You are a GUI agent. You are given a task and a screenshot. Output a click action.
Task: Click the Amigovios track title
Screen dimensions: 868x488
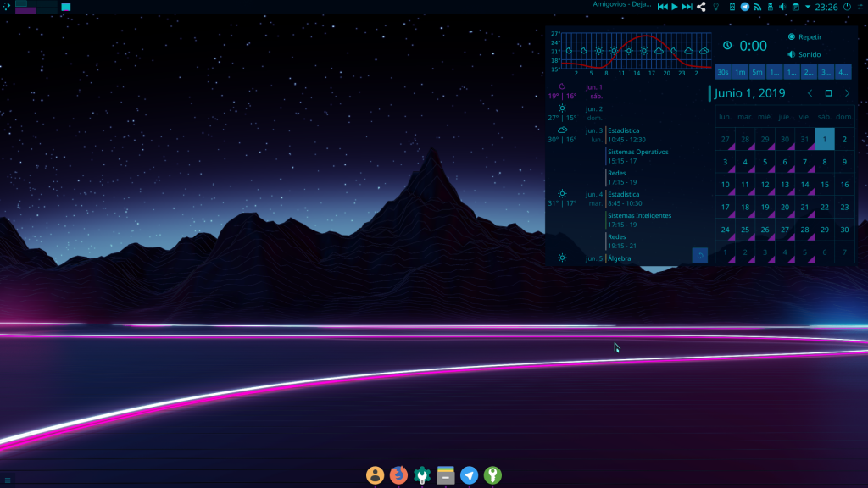point(621,4)
